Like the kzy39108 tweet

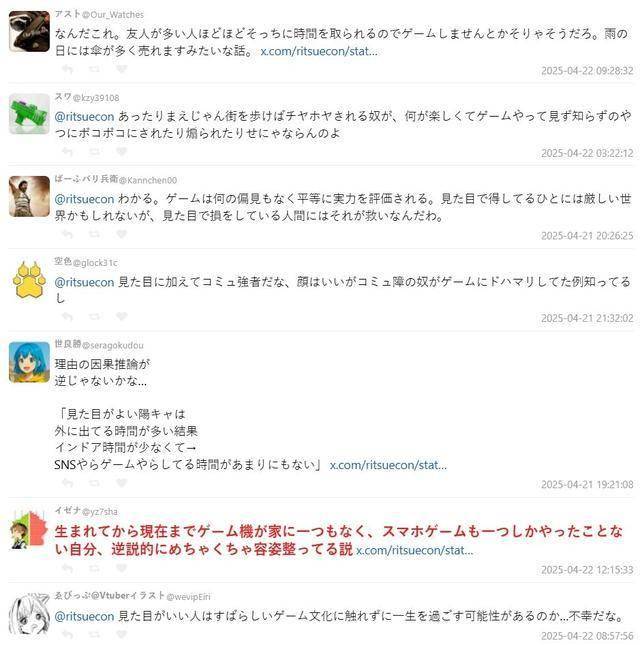tap(121, 152)
